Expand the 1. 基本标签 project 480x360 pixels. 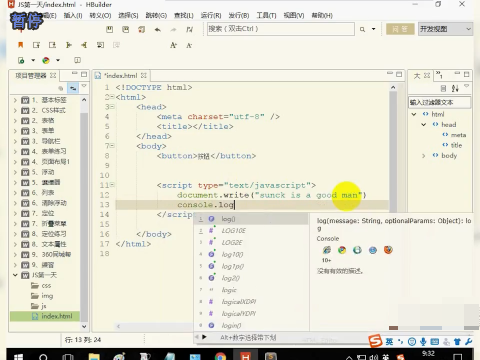click(15, 100)
